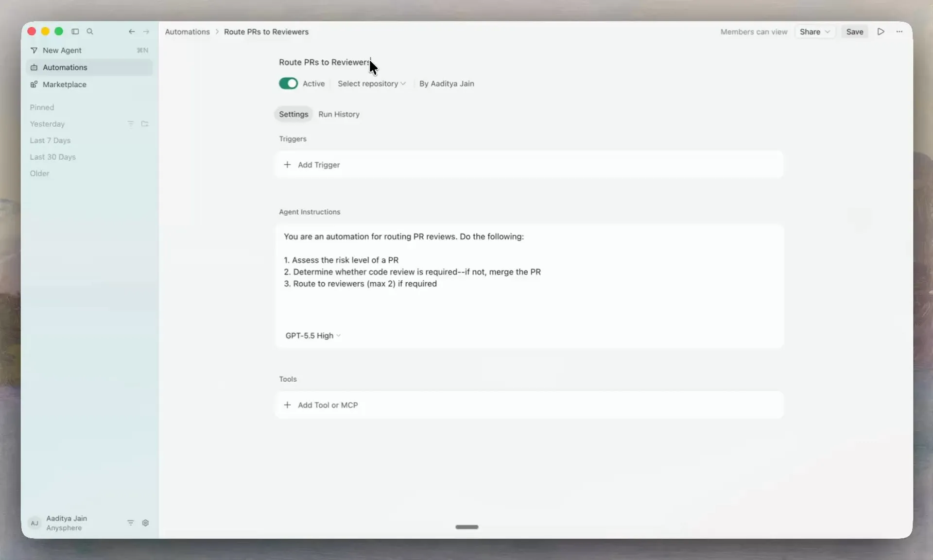Open the more options ellipsis menu
The image size is (933, 560).
click(x=899, y=32)
